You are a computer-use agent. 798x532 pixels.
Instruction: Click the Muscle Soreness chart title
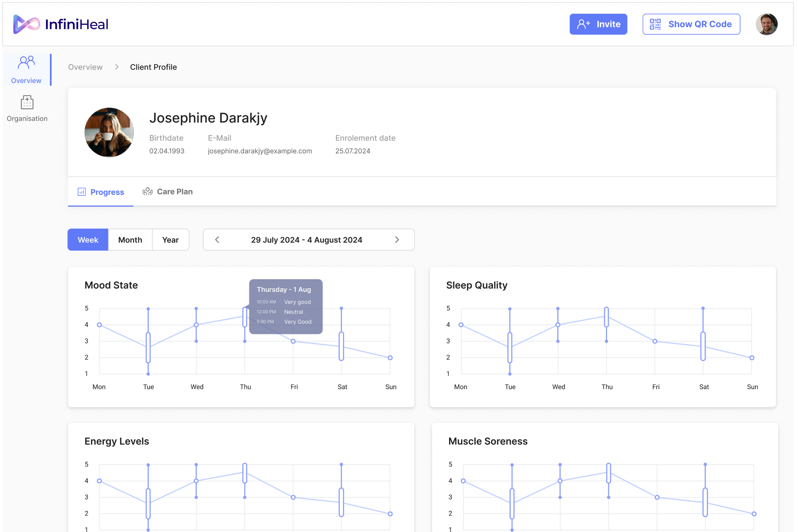488,441
